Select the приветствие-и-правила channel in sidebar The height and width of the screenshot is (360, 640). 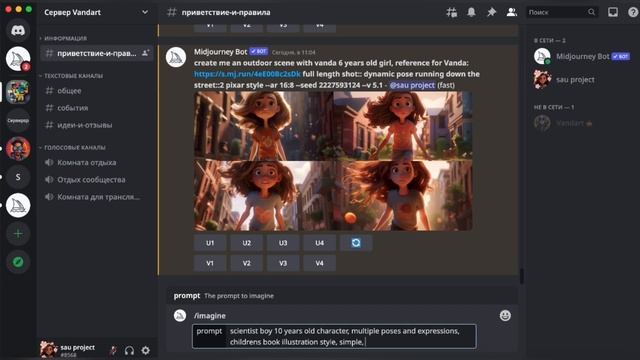click(97, 53)
